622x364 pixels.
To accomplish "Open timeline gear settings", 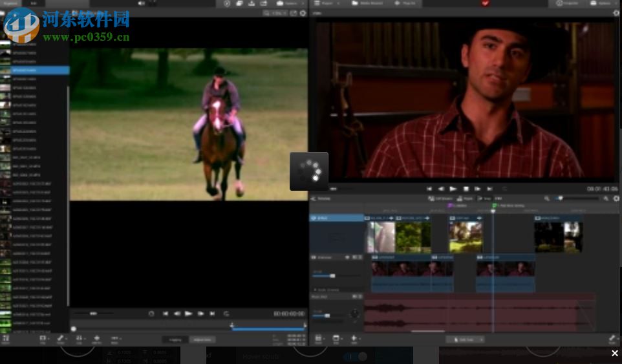I will 616,198.
